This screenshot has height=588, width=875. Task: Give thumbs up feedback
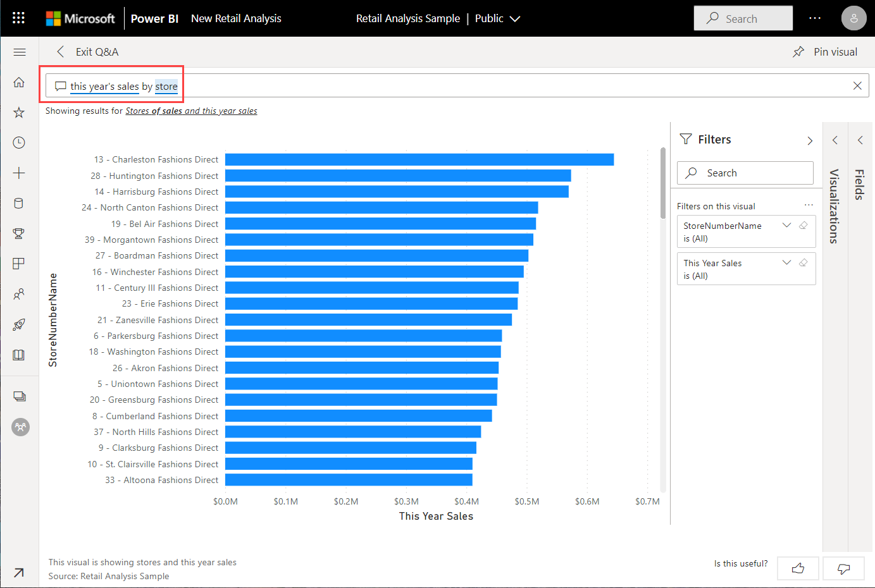click(798, 568)
